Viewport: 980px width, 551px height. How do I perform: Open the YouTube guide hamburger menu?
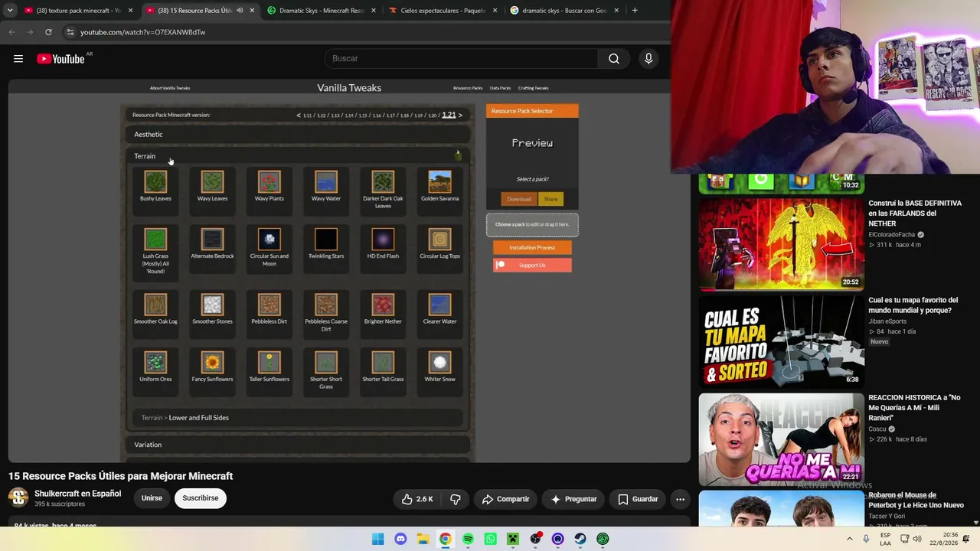click(18, 59)
